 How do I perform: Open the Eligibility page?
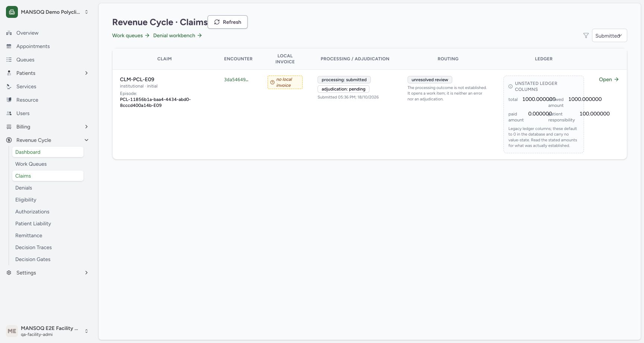click(48, 200)
